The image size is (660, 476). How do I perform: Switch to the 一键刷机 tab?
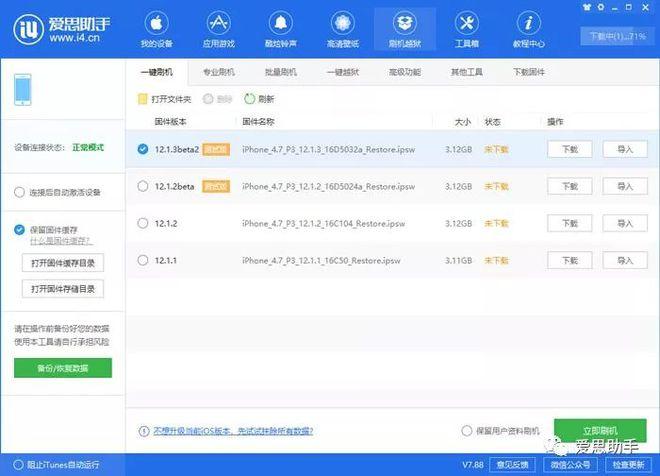(x=157, y=72)
